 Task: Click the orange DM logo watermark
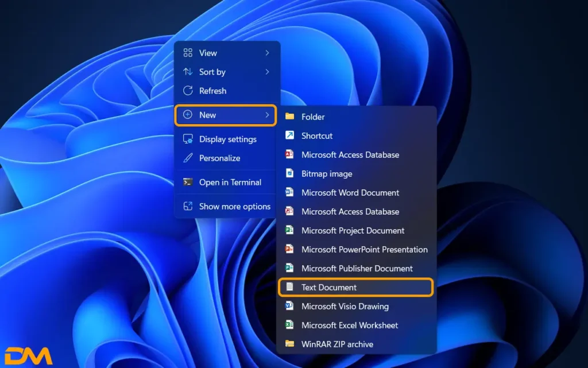coord(29,355)
